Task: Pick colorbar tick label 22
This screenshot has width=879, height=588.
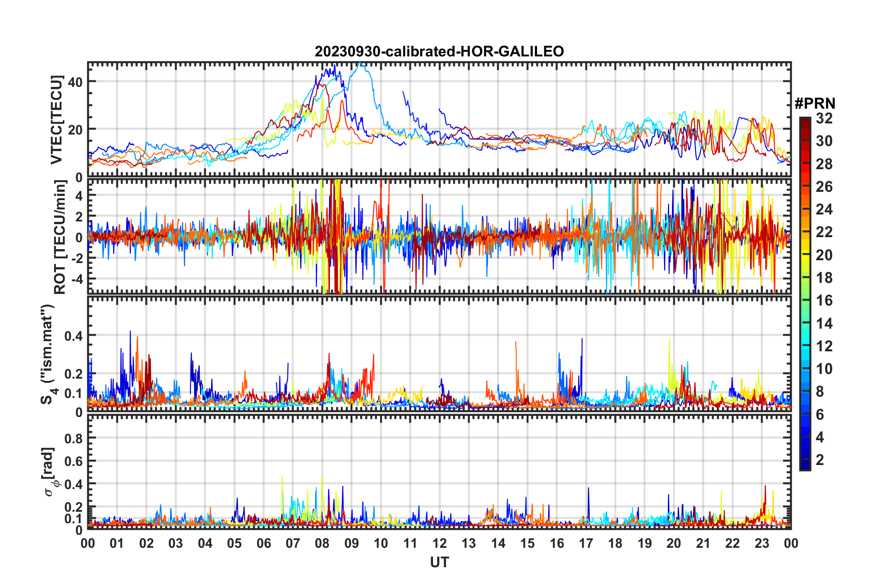Action: coord(824,232)
